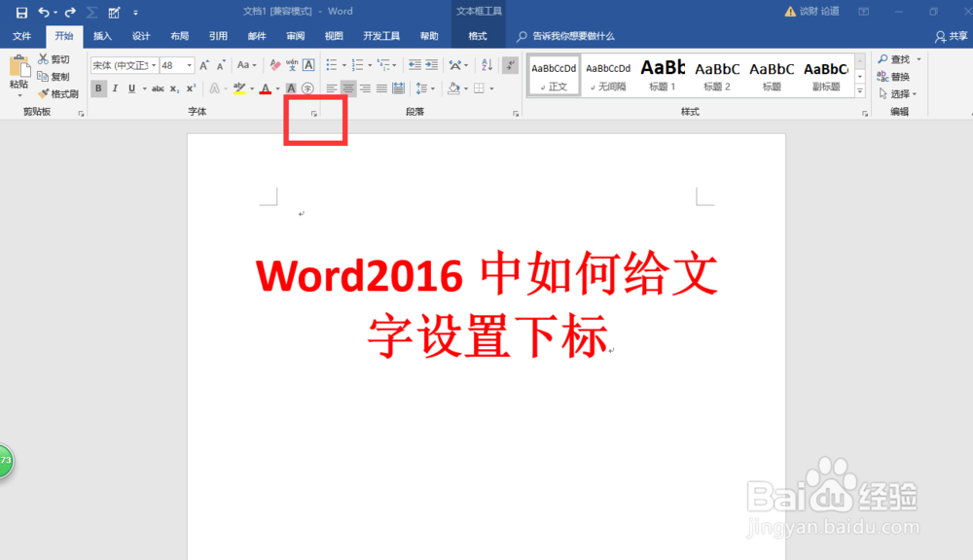The image size is (973, 560).
Task: Expand the Styles gallery more arrow
Action: click(860, 90)
